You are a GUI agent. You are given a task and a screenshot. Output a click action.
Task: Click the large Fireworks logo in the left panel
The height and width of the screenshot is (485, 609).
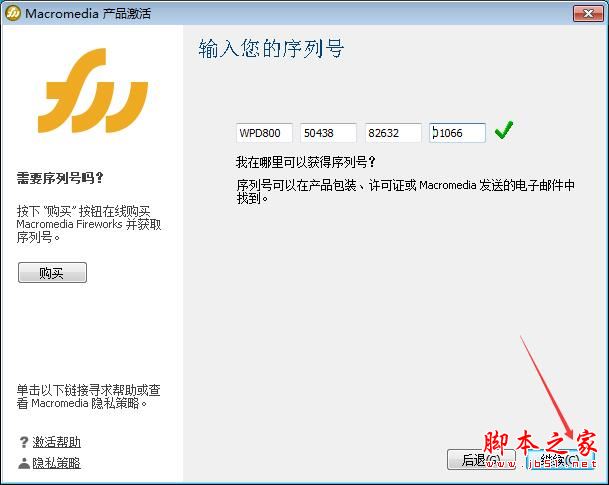click(92, 90)
